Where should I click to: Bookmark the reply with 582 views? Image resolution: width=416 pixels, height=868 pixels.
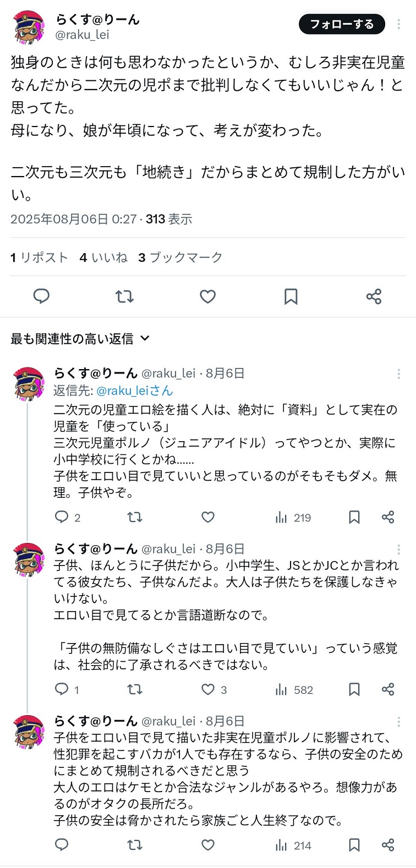(x=354, y=689)
